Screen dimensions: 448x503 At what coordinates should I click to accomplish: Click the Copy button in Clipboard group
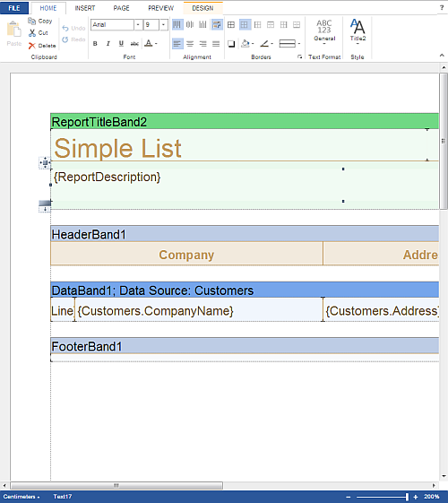click(x=40, y=21)
